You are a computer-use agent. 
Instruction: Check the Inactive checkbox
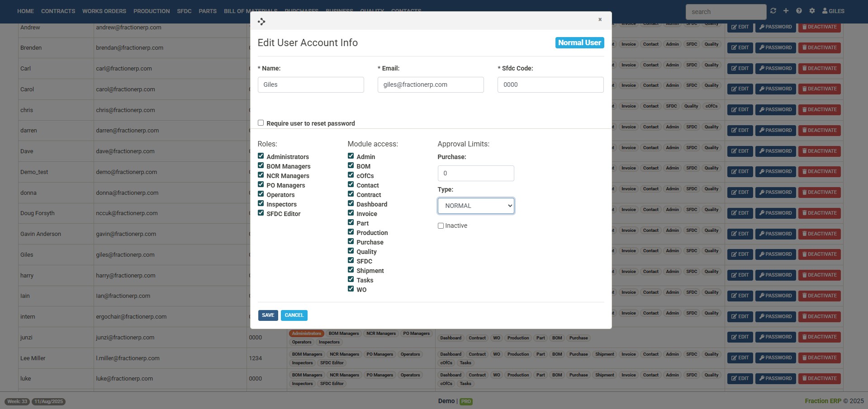[x=441, y=226]
